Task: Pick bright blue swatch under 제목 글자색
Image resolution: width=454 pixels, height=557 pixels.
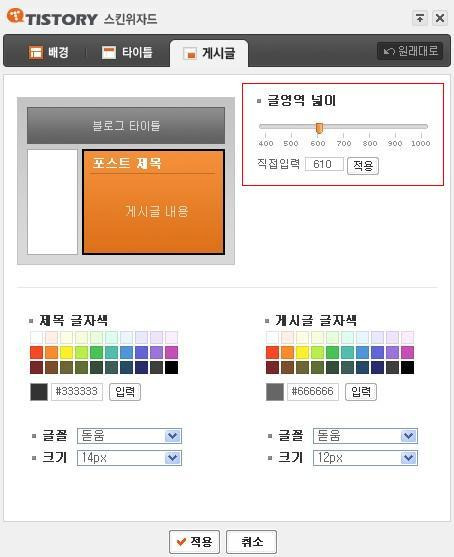Action: pos(126,352)
